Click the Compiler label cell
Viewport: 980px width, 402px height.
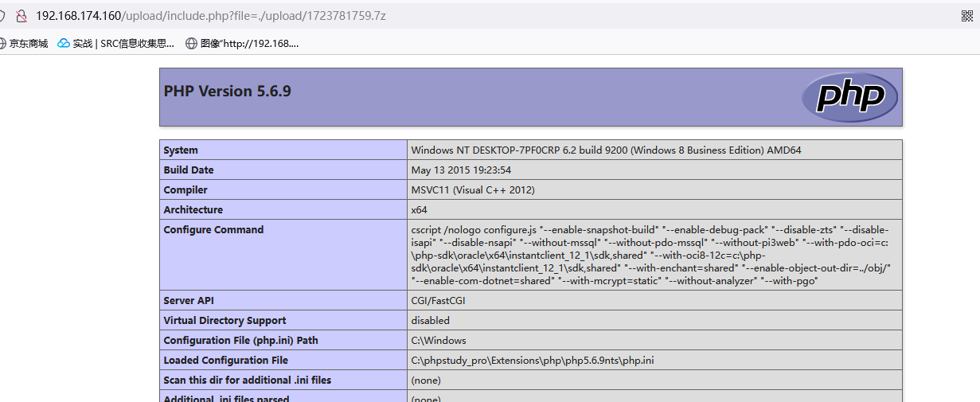point(283,190)
